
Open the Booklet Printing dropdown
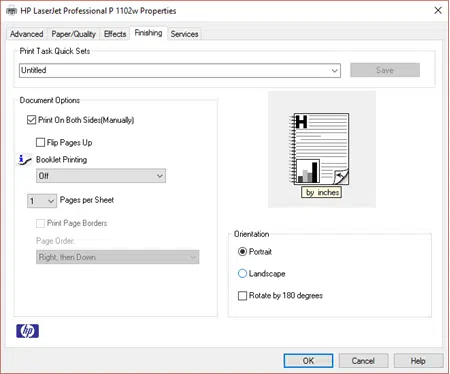pyautogui.click(x=101, y=176)
